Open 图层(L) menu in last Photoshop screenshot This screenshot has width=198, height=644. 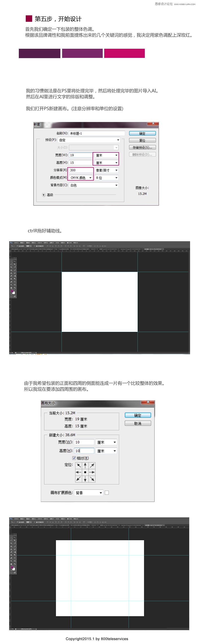(x=34, y=519)
